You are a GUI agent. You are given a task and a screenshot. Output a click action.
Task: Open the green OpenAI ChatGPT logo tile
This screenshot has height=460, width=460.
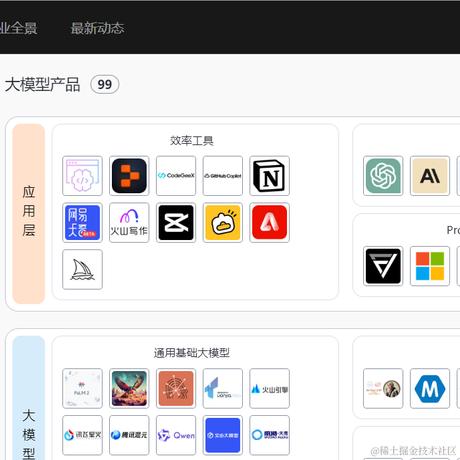click(383, 176)
